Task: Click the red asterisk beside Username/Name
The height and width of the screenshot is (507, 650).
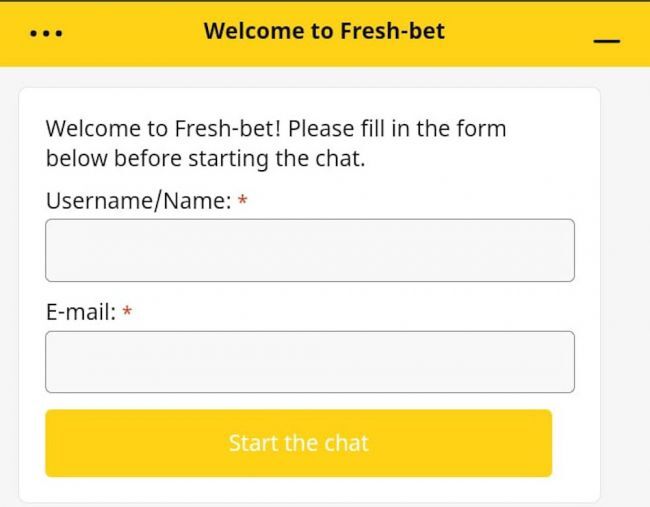Action: click(x=243, y=202)
